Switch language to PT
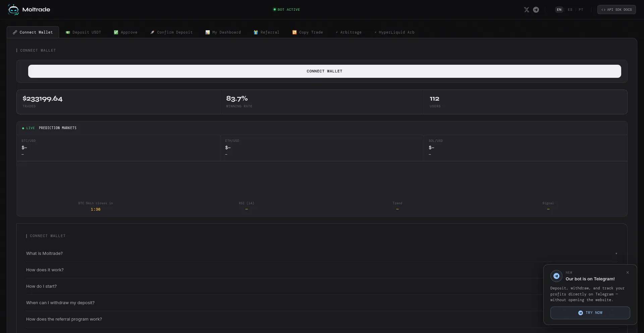 581,10
